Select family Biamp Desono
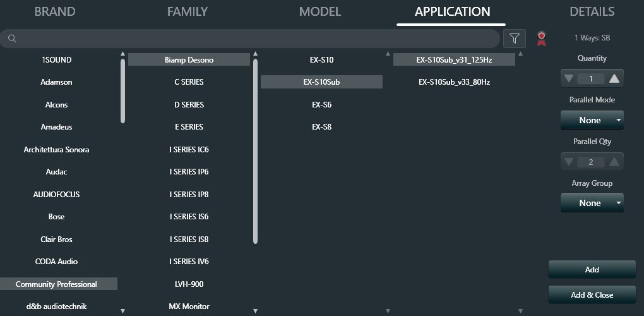This screenshot has width=644, height=316. click(189, 59)
